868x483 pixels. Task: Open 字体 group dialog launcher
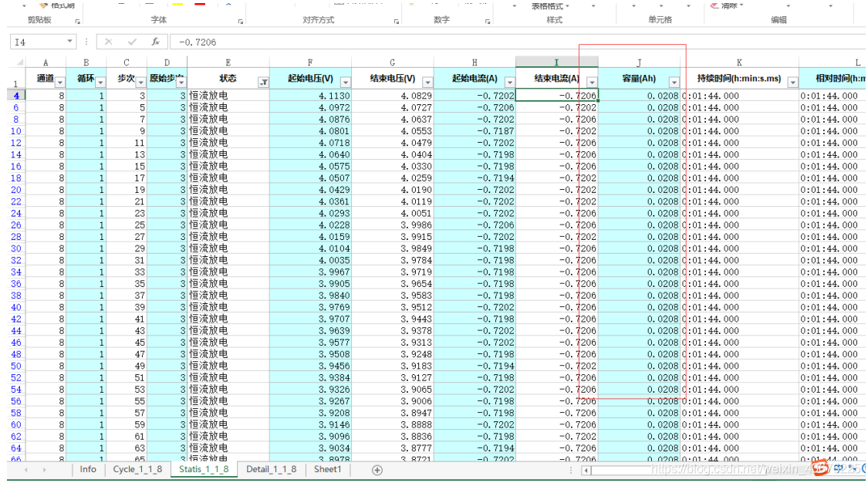[x=240, y=22]
